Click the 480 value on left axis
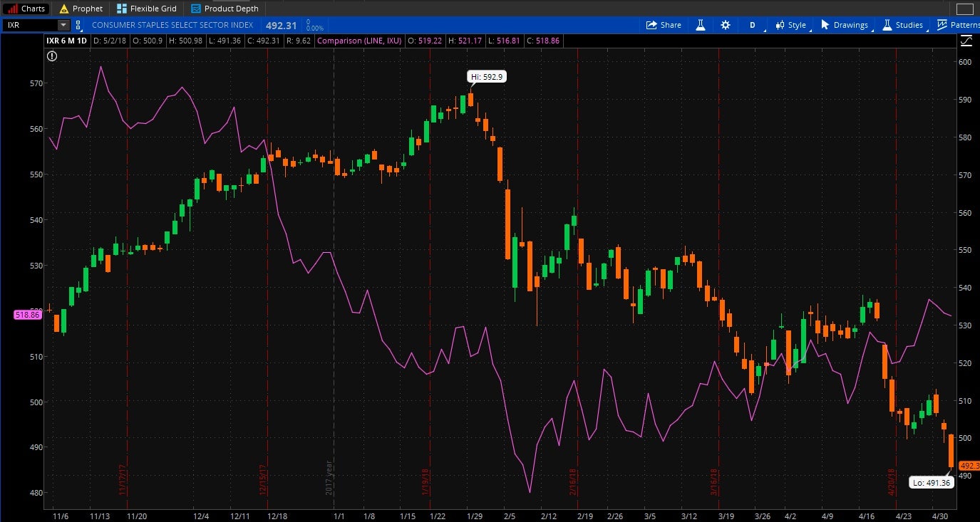This screenshot has height=522, width=980. pos(36,493)
